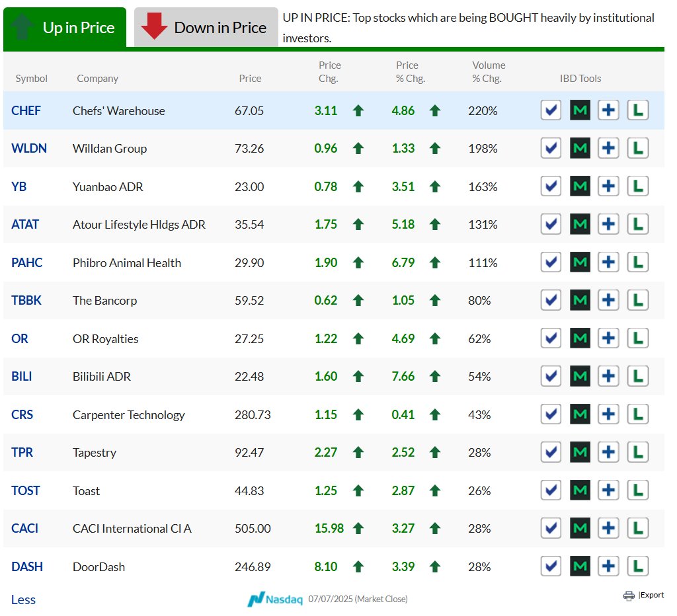Sort by Price column header
Viewport: 677px width, 616px height.
tap(250, 79)
